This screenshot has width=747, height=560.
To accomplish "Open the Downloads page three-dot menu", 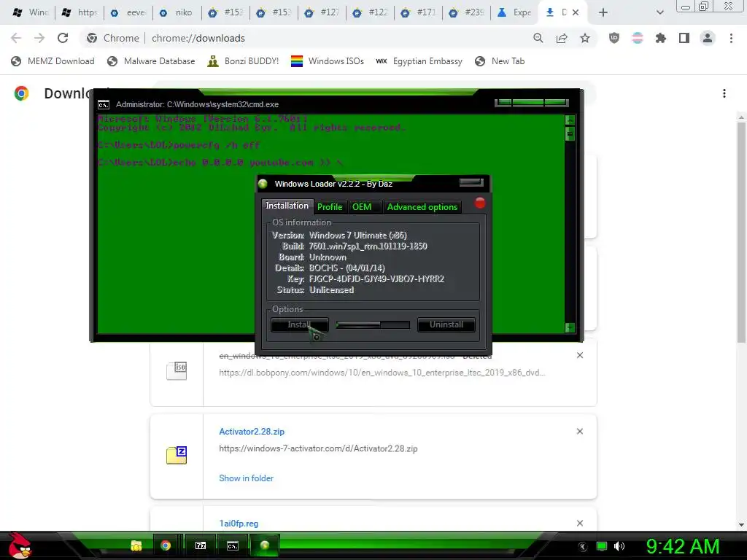I will (x=724, y=93).
